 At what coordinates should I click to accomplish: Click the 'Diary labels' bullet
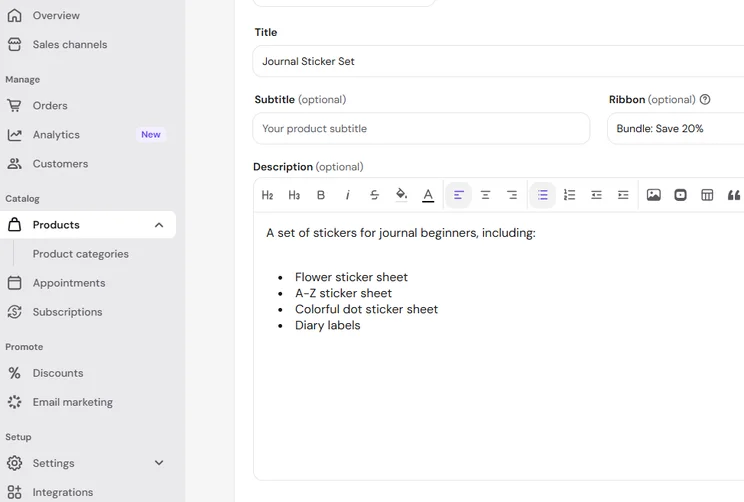tap(327, 325)
